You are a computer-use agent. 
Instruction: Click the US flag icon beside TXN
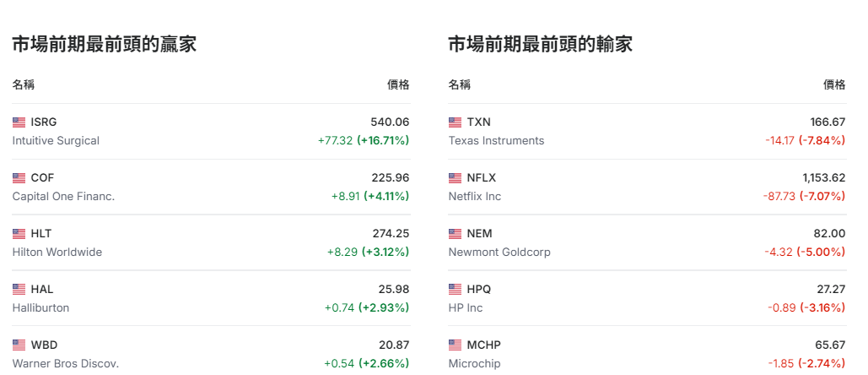[x=455, y=122]
